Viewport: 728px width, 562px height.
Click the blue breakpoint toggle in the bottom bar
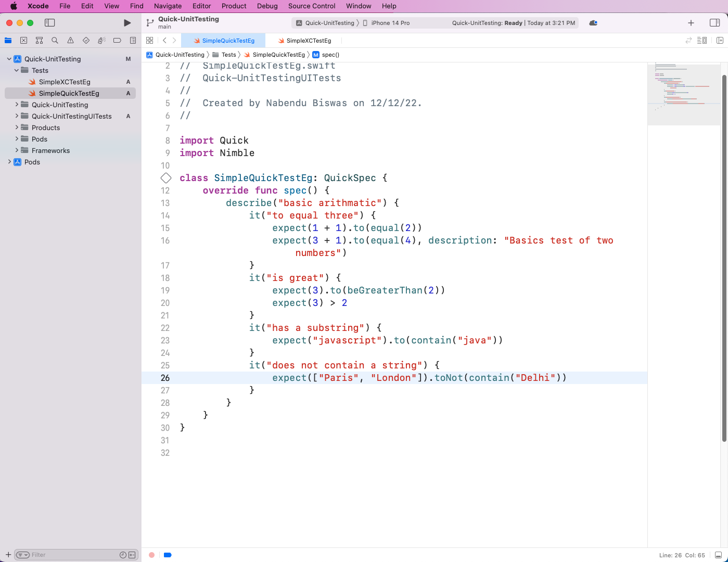pos(168,555)
